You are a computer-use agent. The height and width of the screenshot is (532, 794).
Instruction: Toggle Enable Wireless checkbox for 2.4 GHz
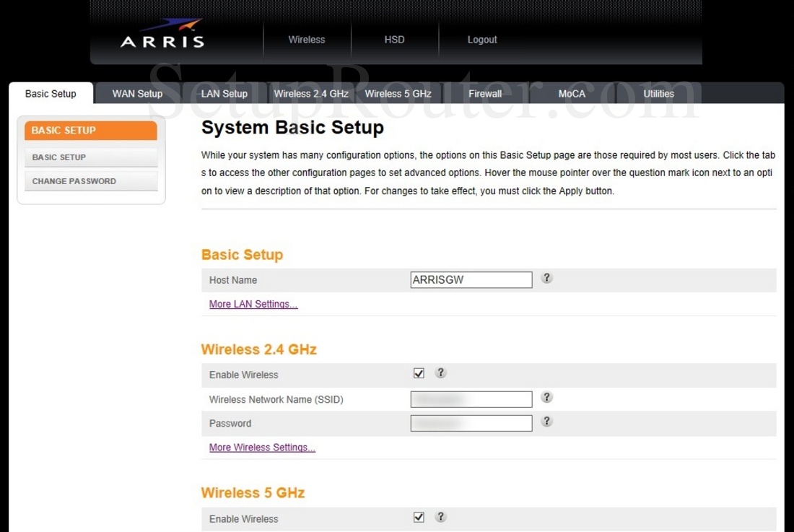pyautogui.click(x=419, y=373)
